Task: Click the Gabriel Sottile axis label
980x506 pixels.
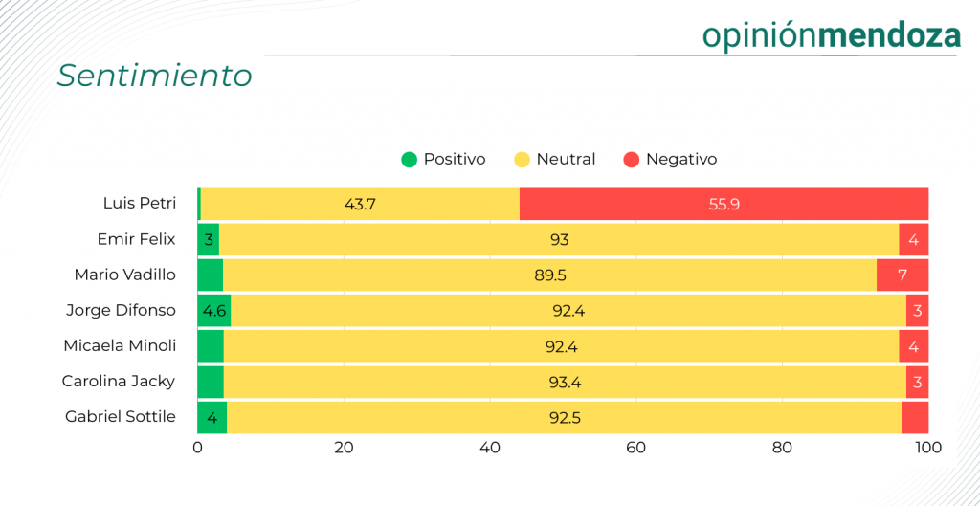Action: click(x=121, y=417)
